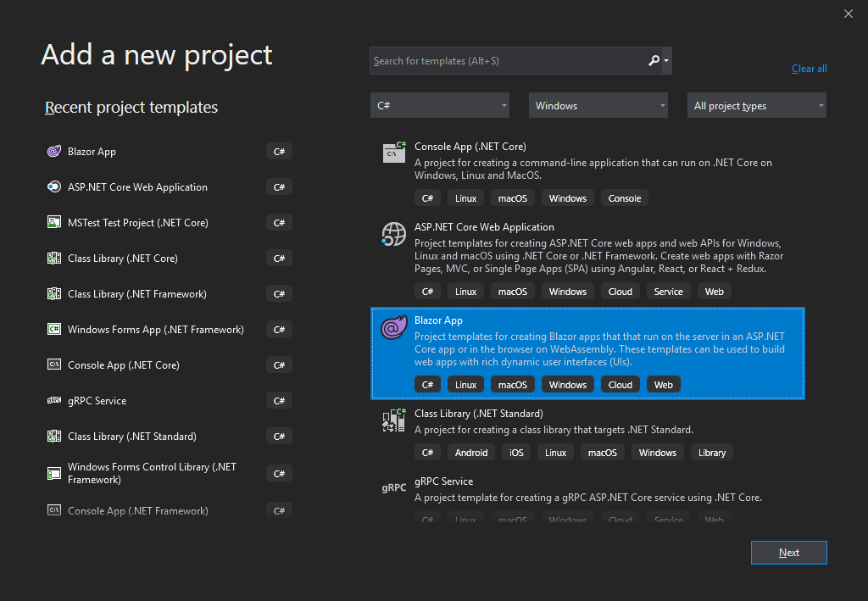Click the Class Library (.NET Standard) icon in template results
Screen dimensions: 868x601
click(394, 420)
